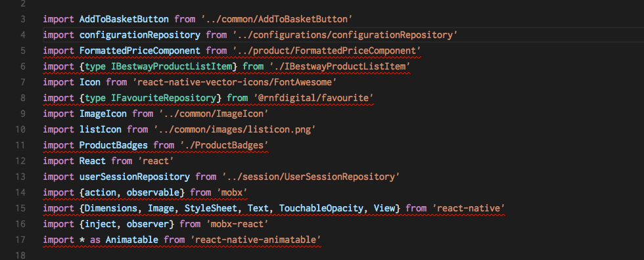Click line number 17 in the gutter
This screenshot has width=644, height=260.
pos(20,240)
